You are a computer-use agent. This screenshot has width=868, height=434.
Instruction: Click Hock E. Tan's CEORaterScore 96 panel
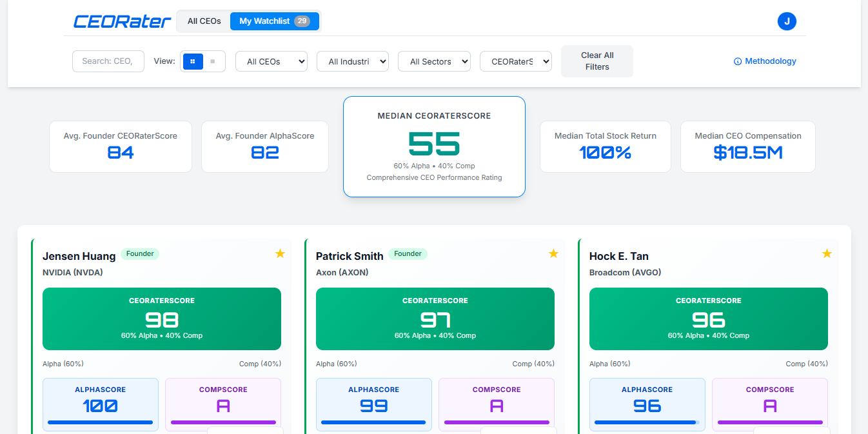(709, 319)
